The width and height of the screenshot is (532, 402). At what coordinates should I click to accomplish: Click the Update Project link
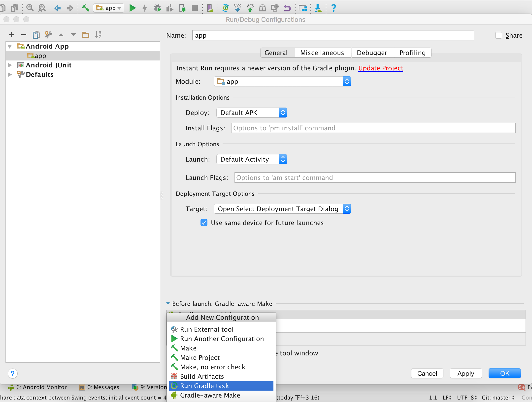[x=381, y=68]
